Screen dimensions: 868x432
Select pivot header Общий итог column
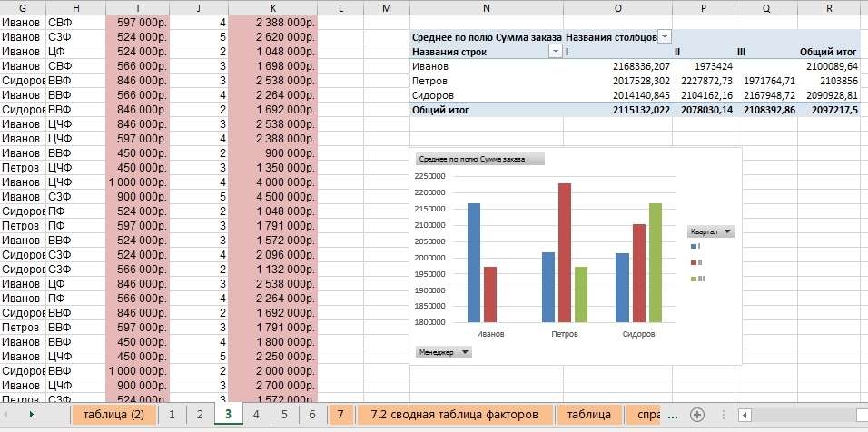click(x=829, y=52)
